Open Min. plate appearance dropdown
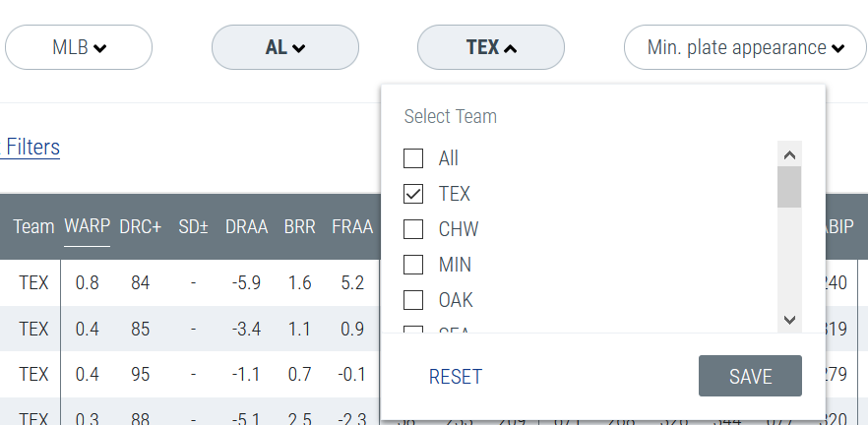The height and width of the screenshot is (425, 868). pyautogui.click(x=745, y=47)
